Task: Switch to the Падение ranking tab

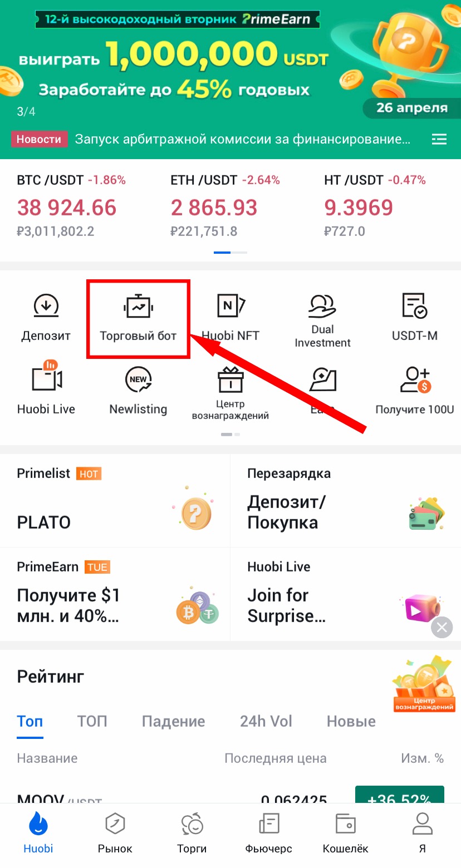Action: pos(173,721)
